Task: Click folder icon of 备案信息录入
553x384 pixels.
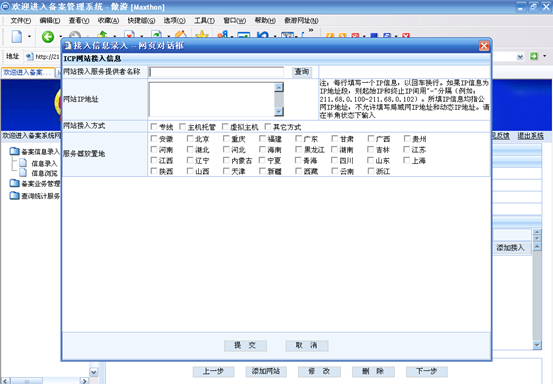Action: click(x=14, y=151)
